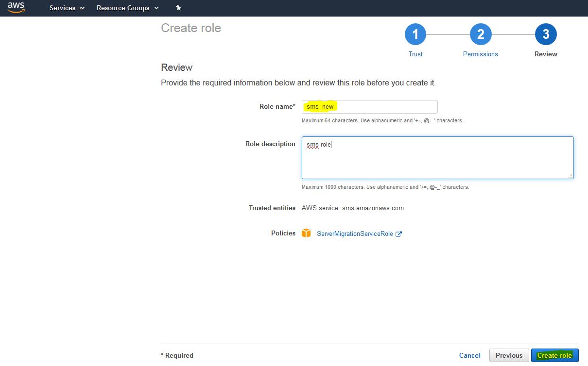Open the Services dropdown menu

coord(67,8)
